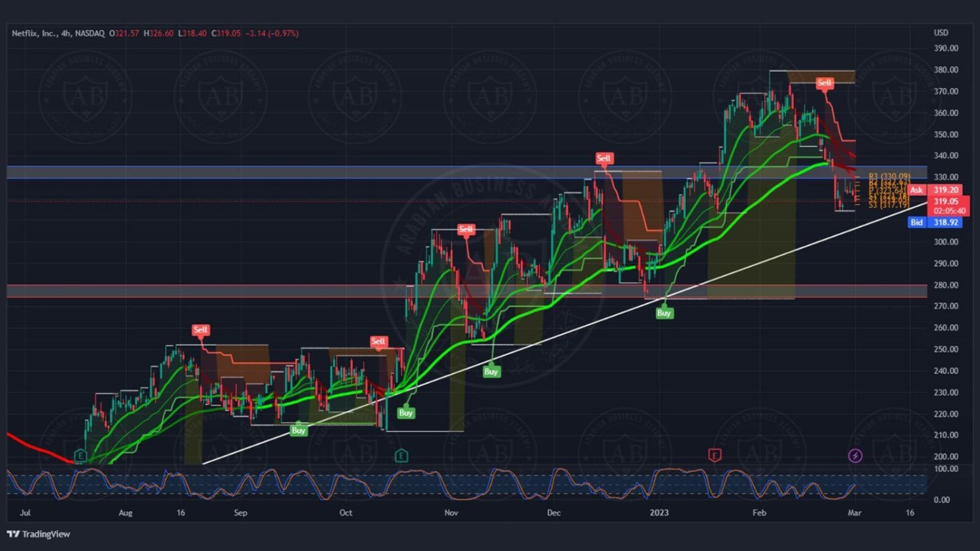This screenshot has width=980, height=551.
Task: Click the 350.00 price axis label
Action: [946, 134]
